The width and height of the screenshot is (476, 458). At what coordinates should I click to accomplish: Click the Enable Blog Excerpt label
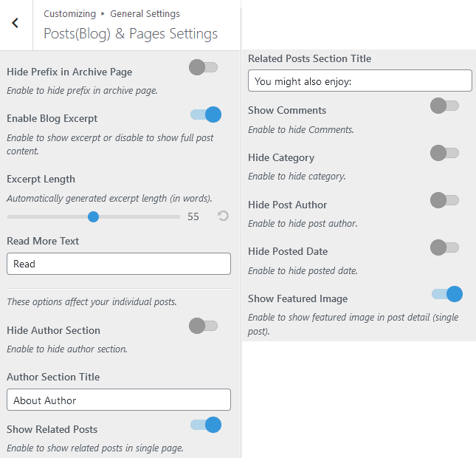point(52,118)
